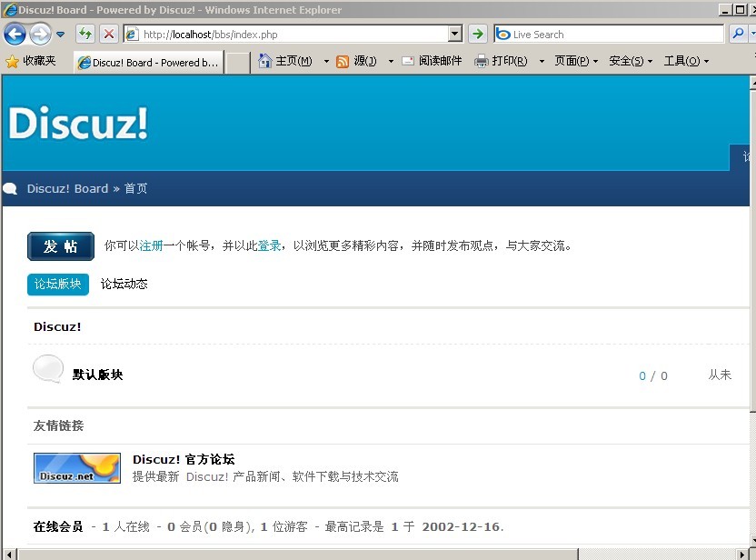
Task: Click the green Go arrow button
Action: 478,34
